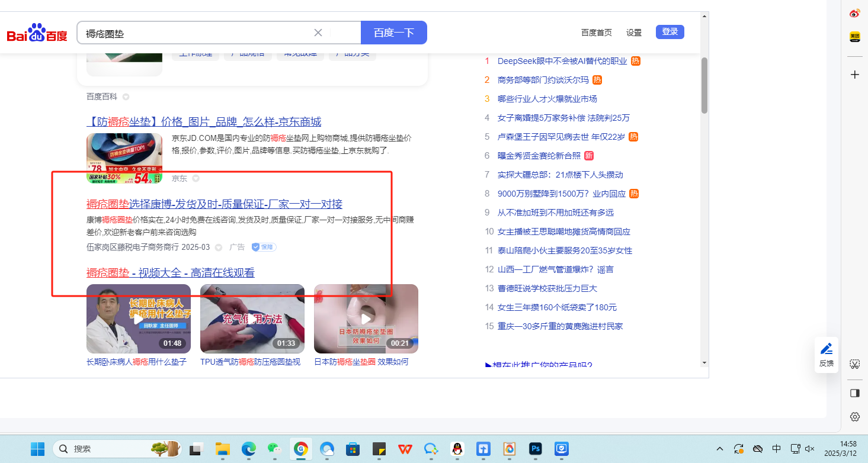
Task: Open the Weibo icon in the browser sidebar
Action: tap(854, 13)
